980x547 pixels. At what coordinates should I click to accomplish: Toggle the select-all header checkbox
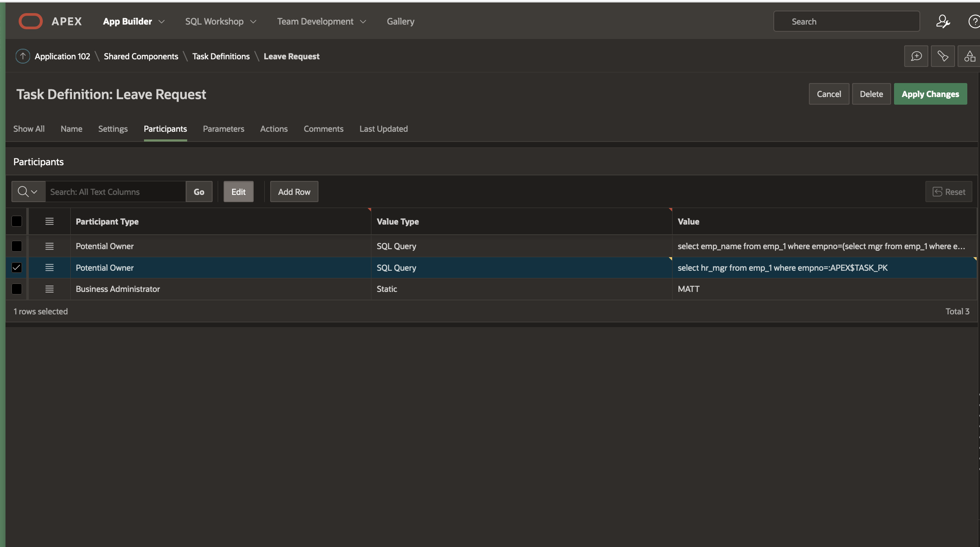[17, 221]
